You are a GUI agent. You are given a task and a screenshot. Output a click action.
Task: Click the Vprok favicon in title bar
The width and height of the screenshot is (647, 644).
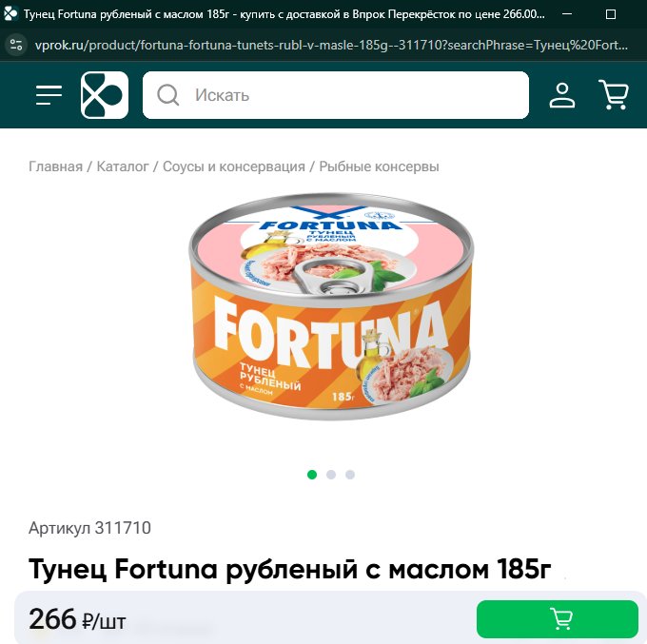[10, 14]
